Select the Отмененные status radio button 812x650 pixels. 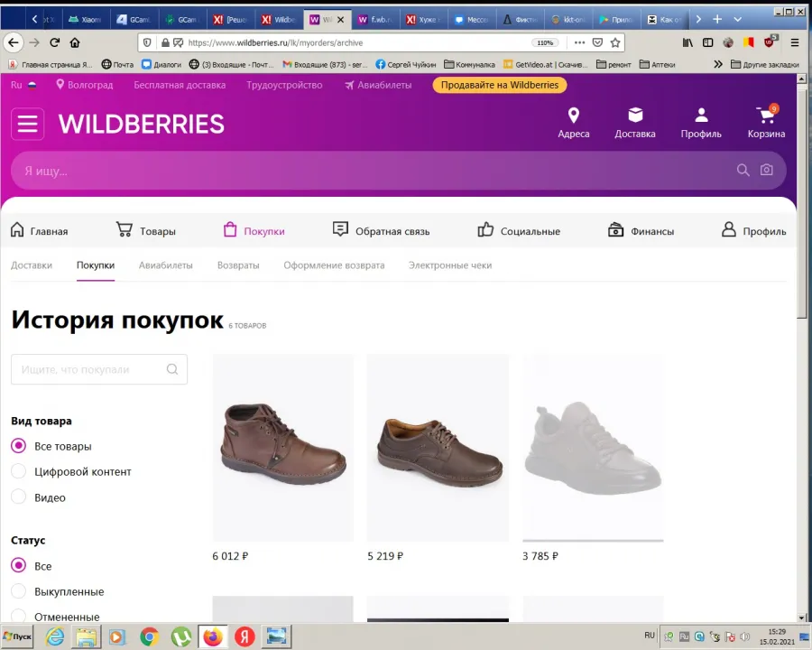19,616
